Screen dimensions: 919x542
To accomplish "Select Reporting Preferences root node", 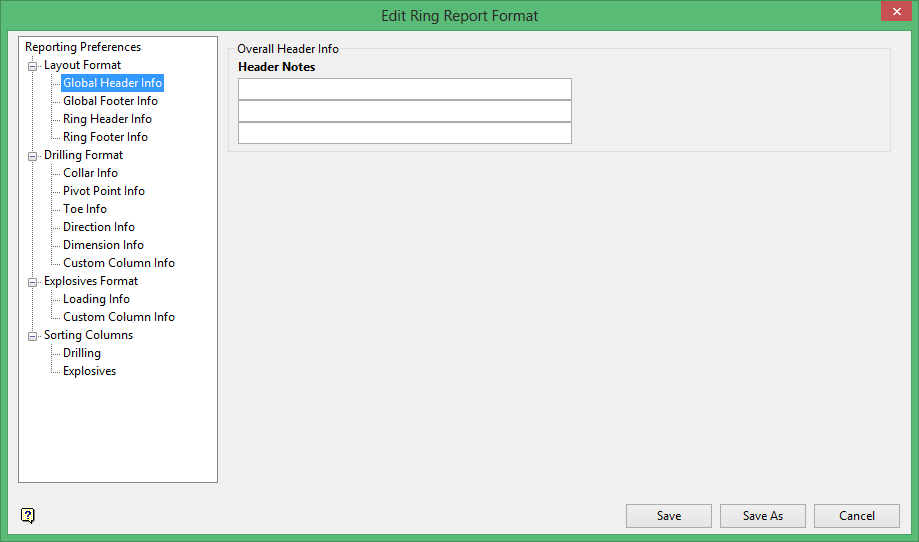I will click(x=83, y=47).
